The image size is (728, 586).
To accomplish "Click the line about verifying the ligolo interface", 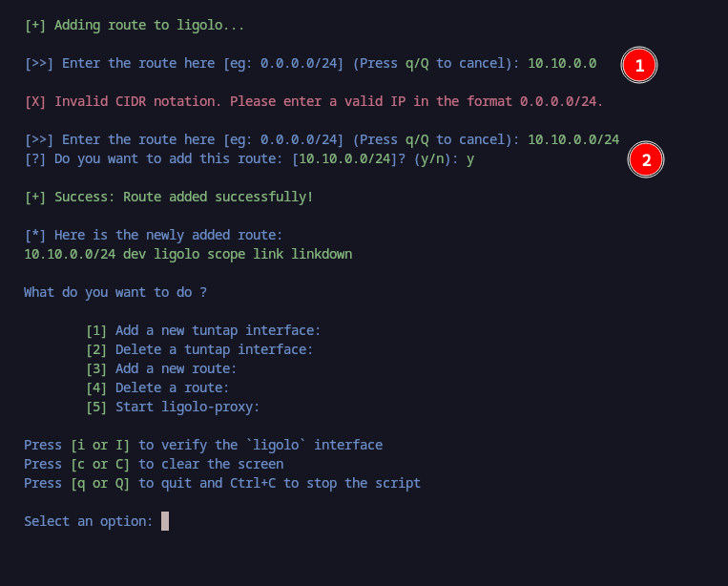I will pos(203,445).
